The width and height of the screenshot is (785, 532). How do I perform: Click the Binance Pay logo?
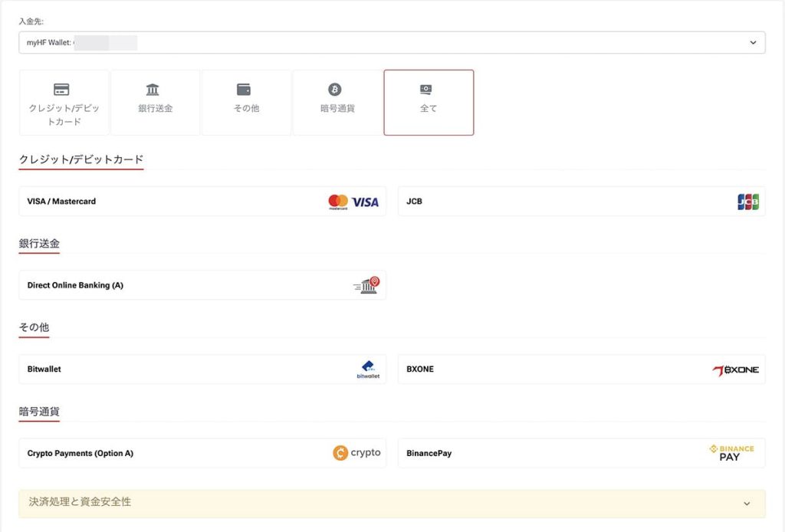731,453
